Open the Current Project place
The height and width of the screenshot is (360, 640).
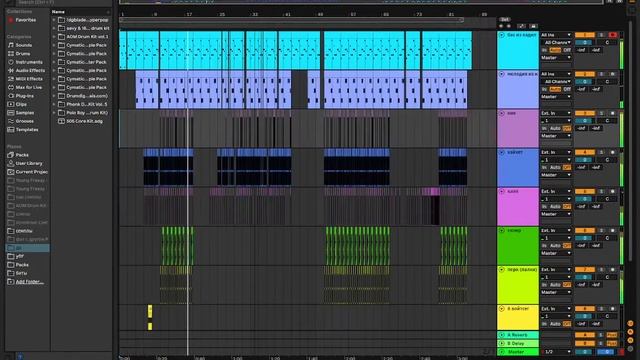click(31, 172)
